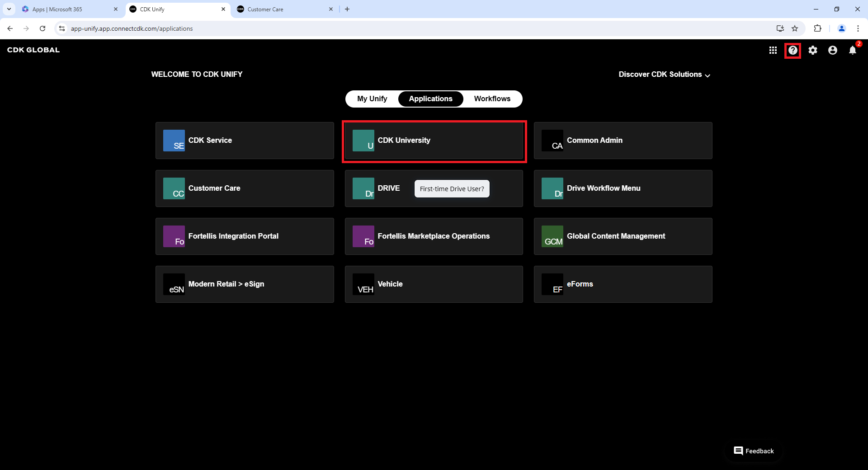Expand the Discover CDK Solutions dropdown
Image resolution: width=868 pixels, height=470 pixels.
[x=665, y=75]
